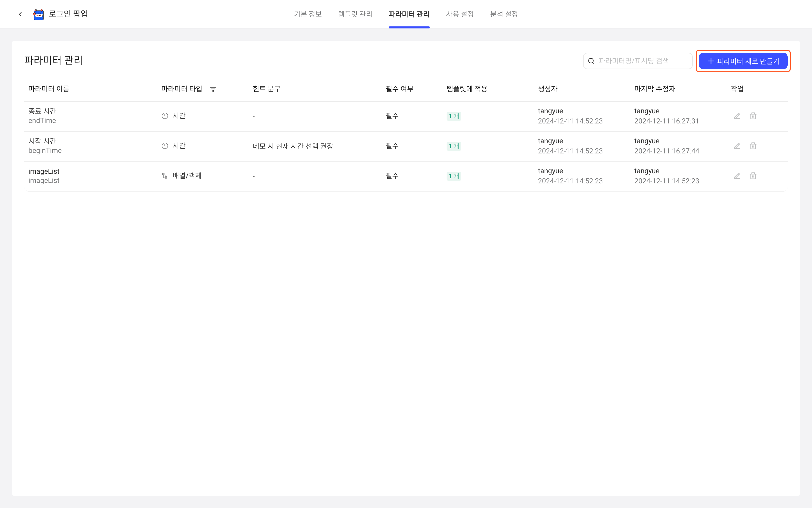Click the imageList parameter name
This screenshot has height=508, width=812.
coord(44,171)
